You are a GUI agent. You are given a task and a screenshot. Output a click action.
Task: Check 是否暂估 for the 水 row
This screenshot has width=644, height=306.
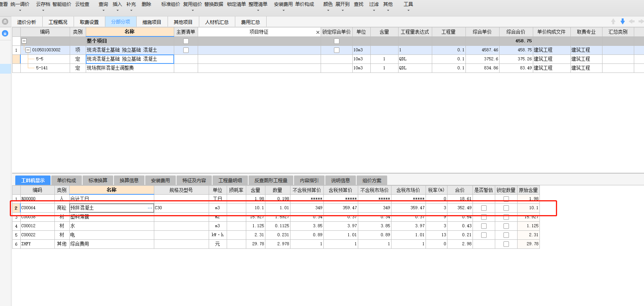tap(484, 226)
